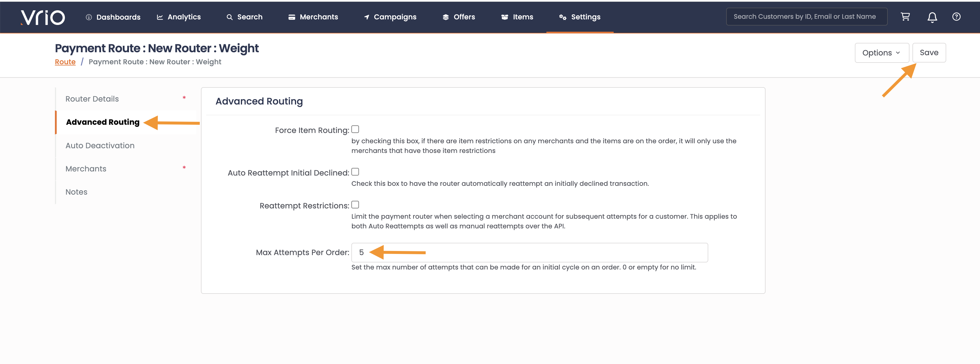Open the Analytics menu
This screenshot has width=980, height=364.
179,17
